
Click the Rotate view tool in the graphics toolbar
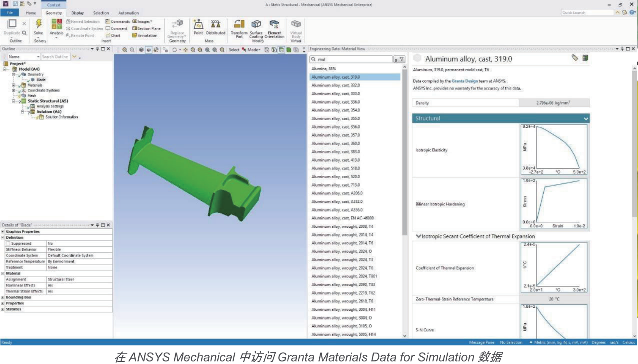(174, 50)
